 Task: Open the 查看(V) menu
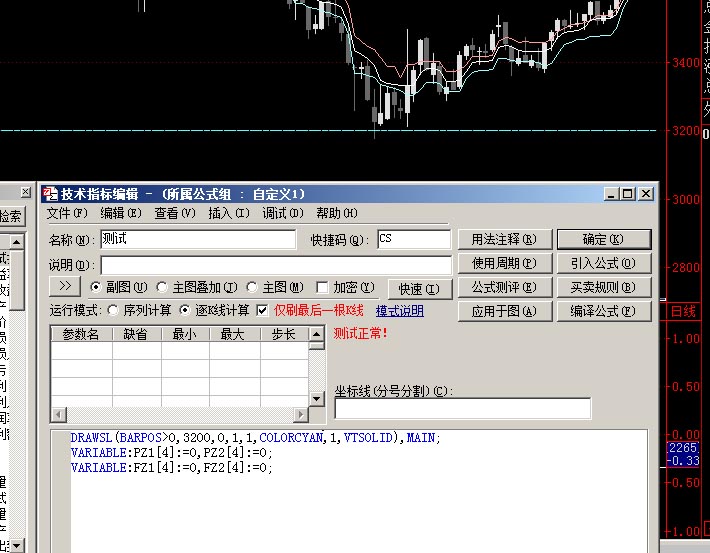click(175, 213)
